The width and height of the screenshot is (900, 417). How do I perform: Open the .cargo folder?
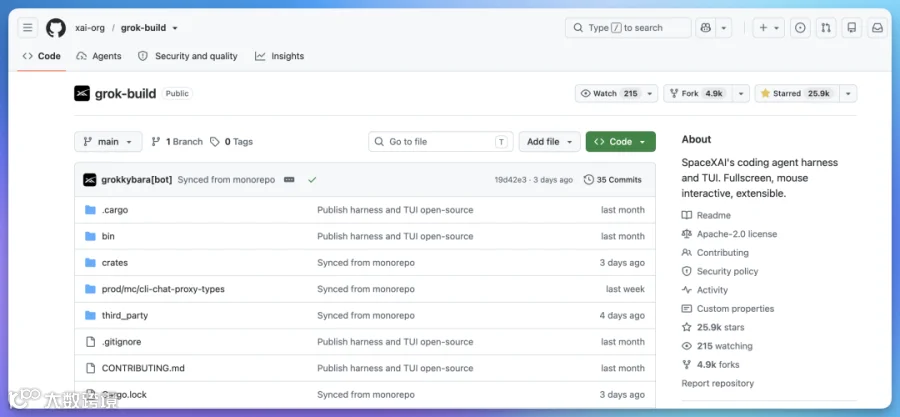click(115, 210)
